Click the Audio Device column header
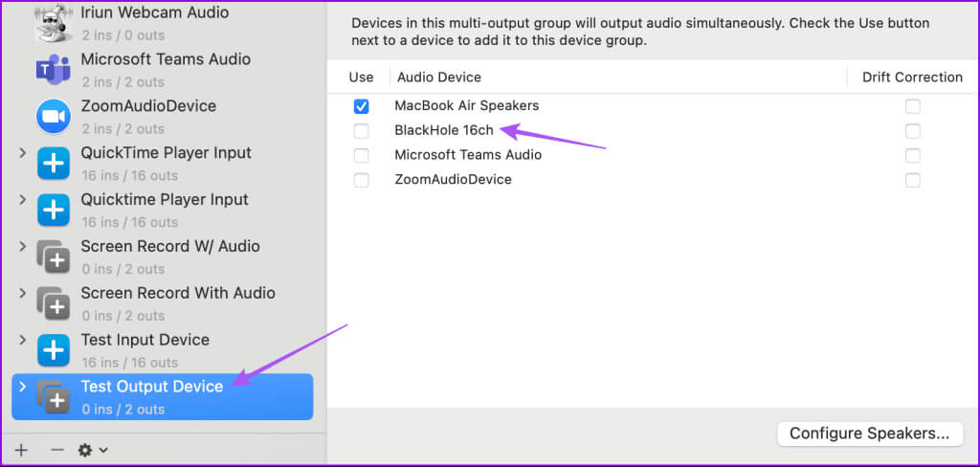The image size is (980, 467). click(x=438, y=77)
